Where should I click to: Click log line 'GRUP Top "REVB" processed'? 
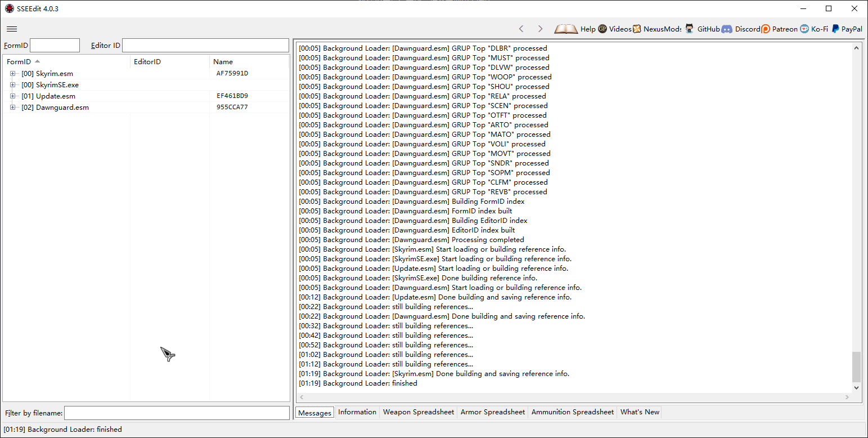coord(422,192)
